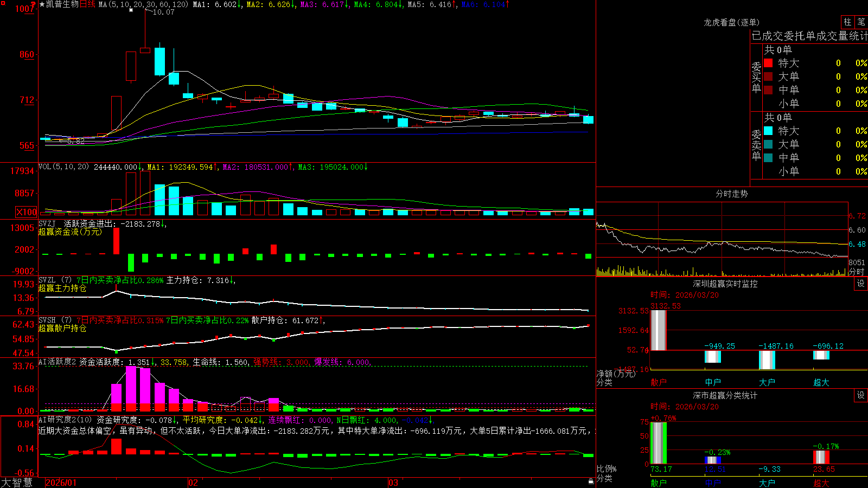Click the 大智慧 logo in the bottom-left

(x=17, y=483)
